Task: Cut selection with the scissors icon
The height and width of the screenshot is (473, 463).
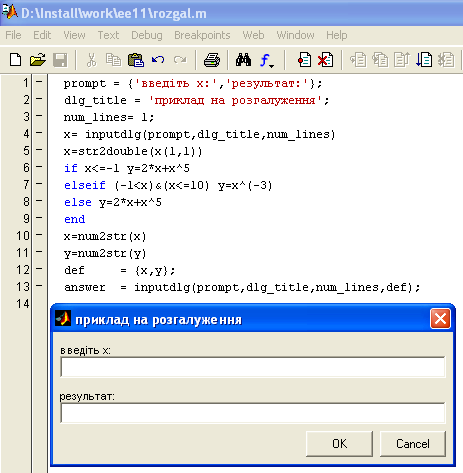Action: (91, 60)
